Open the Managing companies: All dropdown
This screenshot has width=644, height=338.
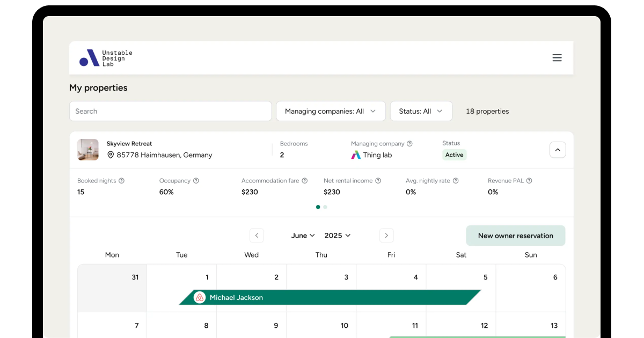(331, 111)
